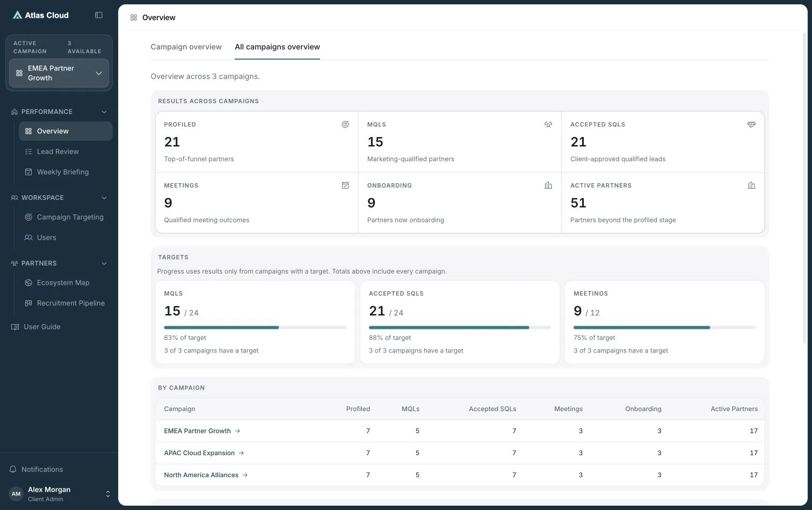Open the Users page

[x=66, y=238]
